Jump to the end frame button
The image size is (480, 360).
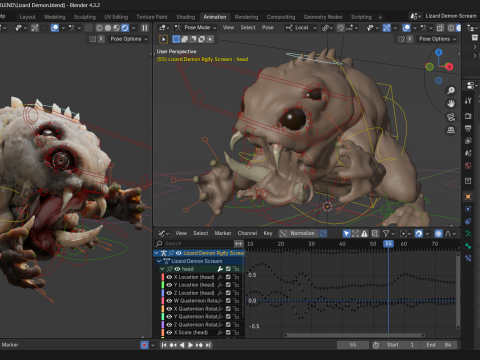(x=208, y=345)
